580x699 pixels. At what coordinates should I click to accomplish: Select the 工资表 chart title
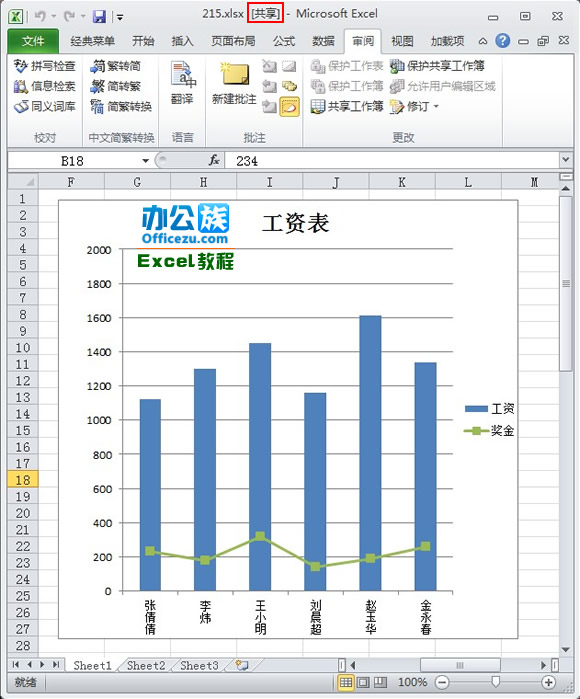(295, 223)
